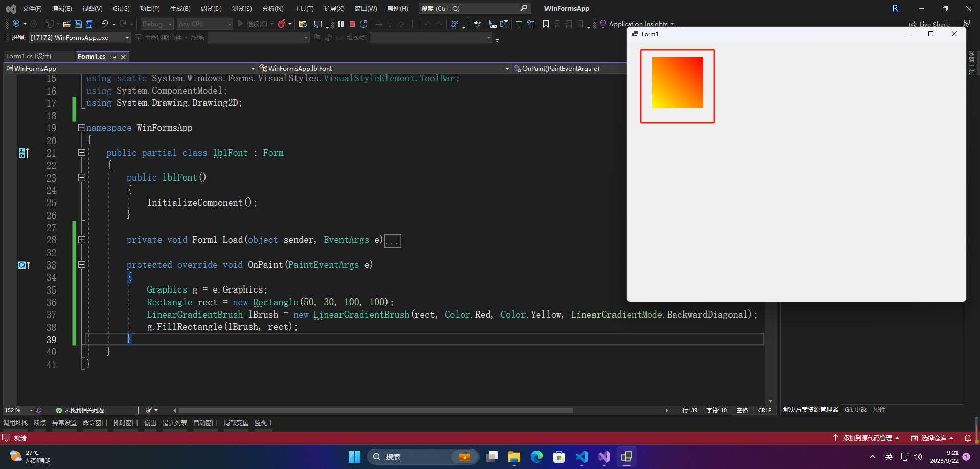
Task: Collapse the OnPaint method block
Action: click(x=81, y=265)
